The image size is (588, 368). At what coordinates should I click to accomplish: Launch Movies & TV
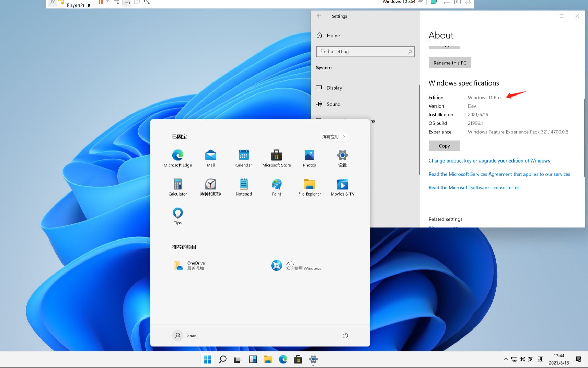(x=342, y=187)
